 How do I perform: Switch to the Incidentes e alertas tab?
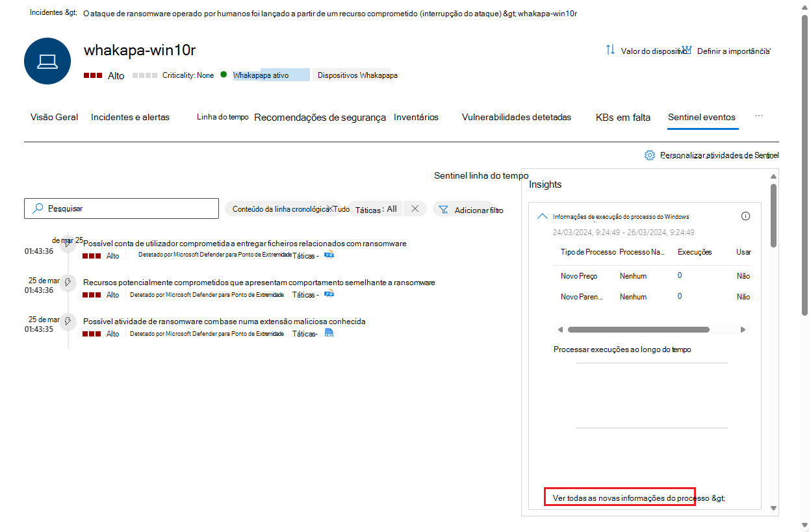tap(130, 118)
